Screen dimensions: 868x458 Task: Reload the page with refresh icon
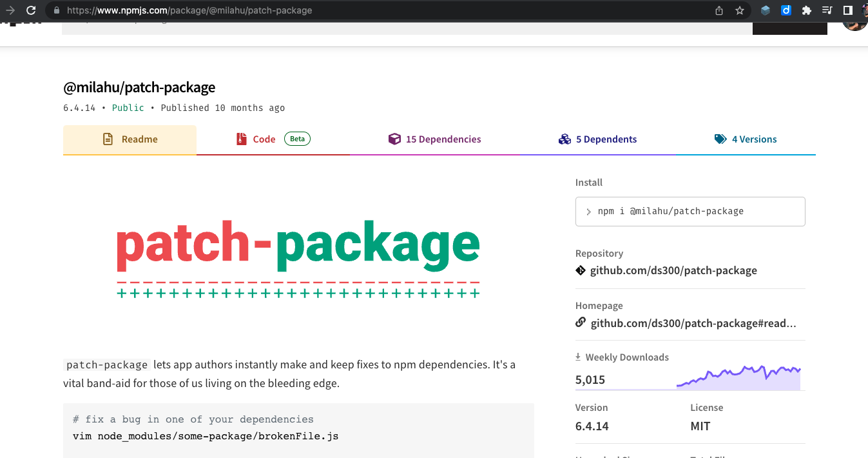(31, 10)
